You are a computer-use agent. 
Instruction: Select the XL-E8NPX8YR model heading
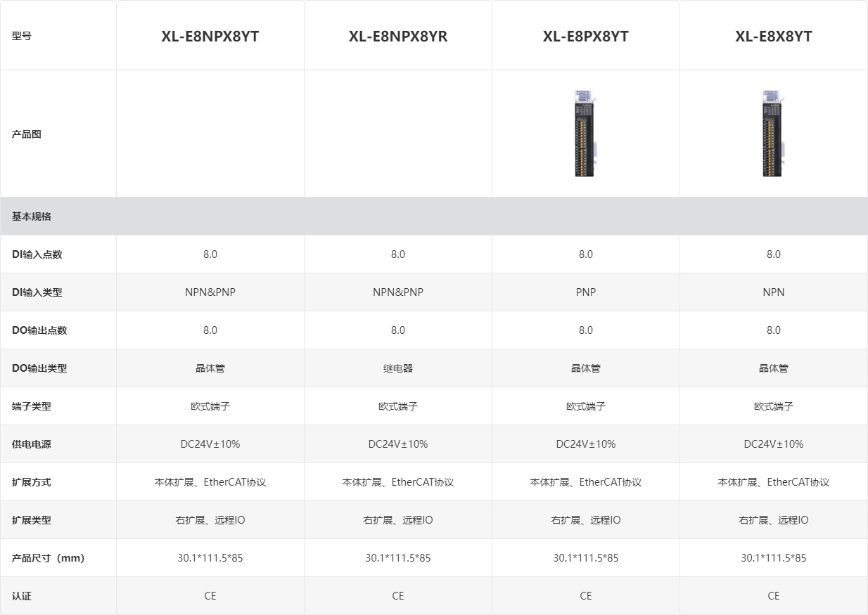tap(398, 37)
